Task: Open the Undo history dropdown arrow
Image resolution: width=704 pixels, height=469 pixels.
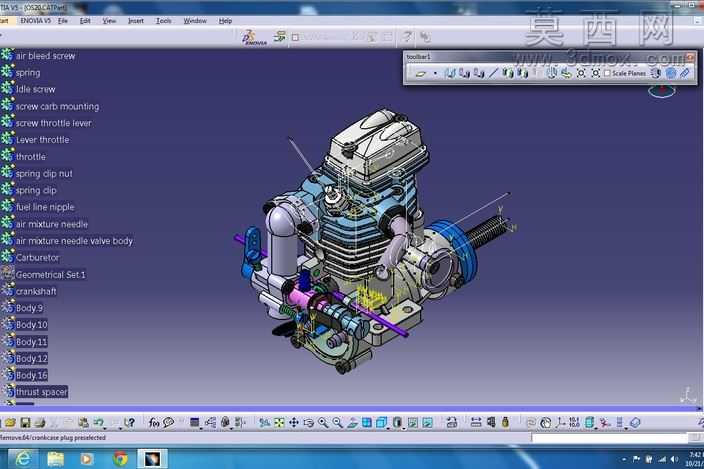Action: point(106,427)
